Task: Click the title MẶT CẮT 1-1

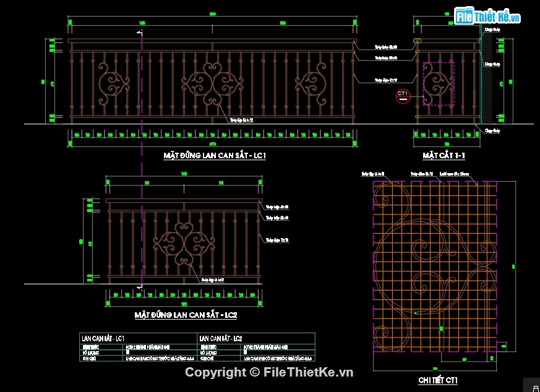Action: click(444, 155)
